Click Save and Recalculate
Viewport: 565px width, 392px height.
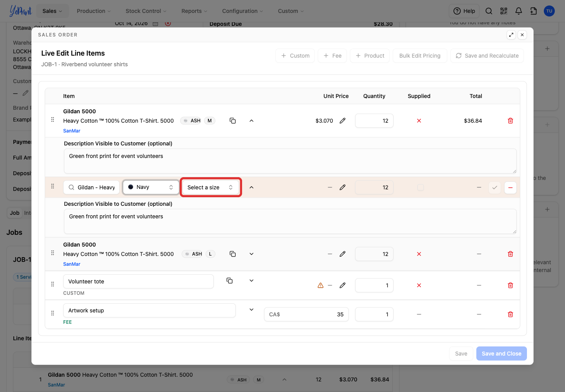(487, 56)
